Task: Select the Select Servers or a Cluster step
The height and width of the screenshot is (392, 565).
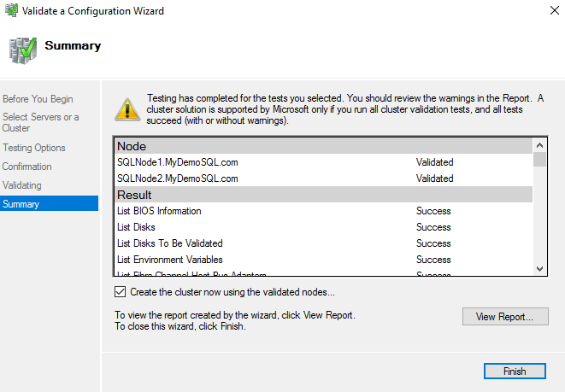Action: [40, 122]
